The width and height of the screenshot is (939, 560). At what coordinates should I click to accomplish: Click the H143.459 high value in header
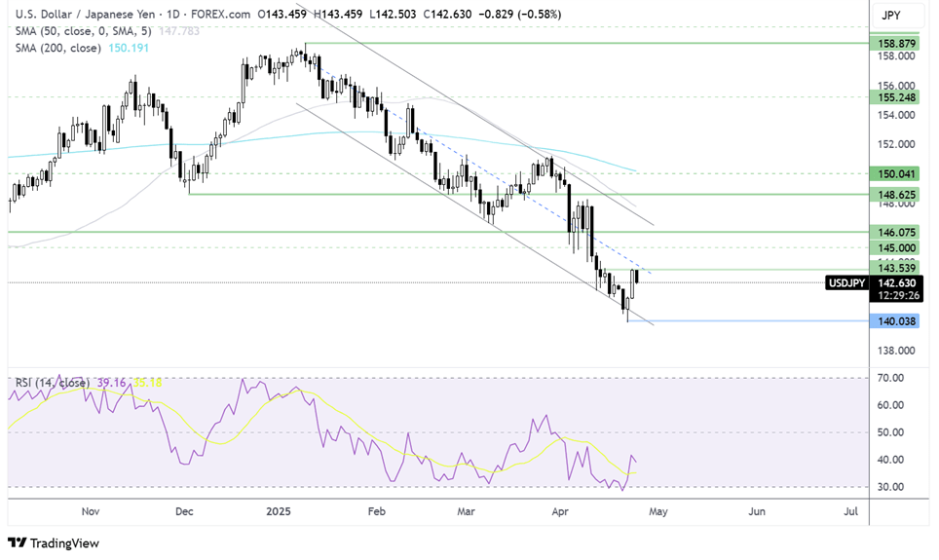(x=338, y=14)
